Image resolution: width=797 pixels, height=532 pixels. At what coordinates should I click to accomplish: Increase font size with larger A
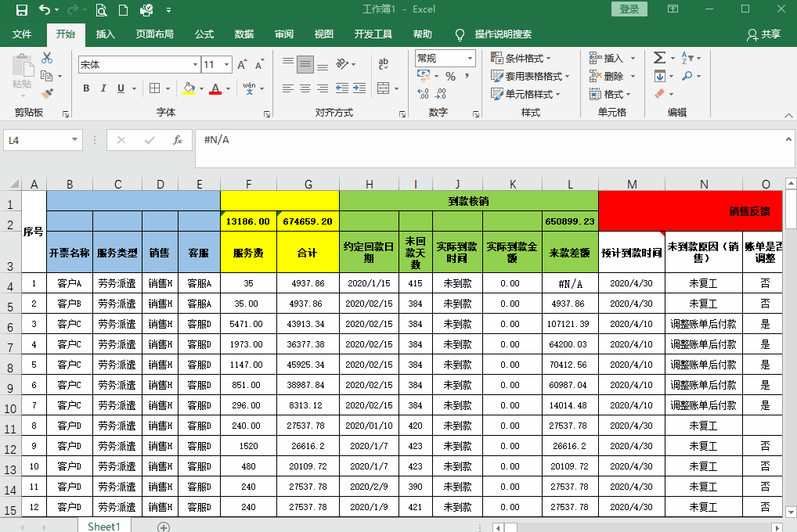(242, 64)
